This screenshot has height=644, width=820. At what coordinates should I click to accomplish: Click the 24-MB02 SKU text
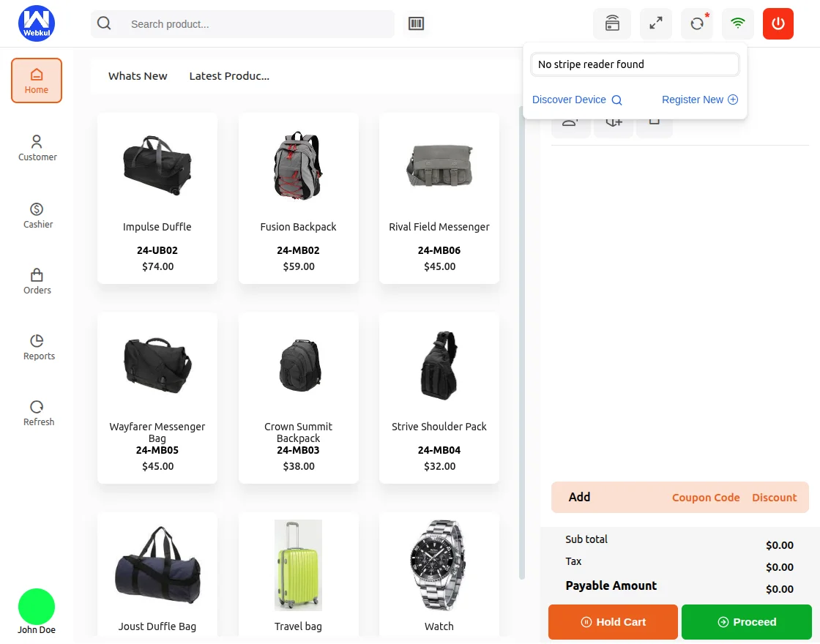(298, 250)
